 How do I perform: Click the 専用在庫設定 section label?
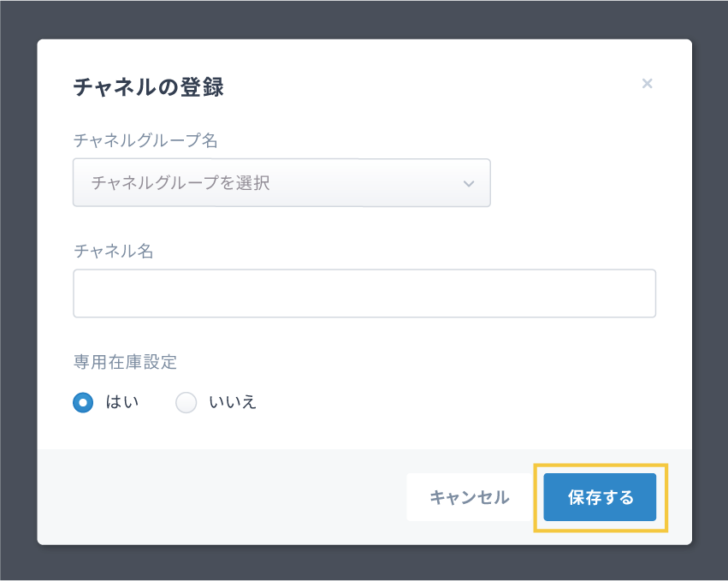click(x=125, y=362)
